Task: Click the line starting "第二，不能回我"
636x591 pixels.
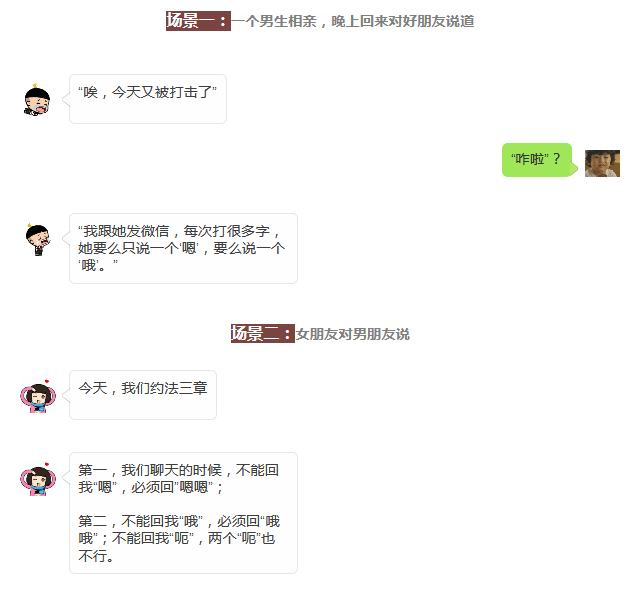Action: point(179,521)
